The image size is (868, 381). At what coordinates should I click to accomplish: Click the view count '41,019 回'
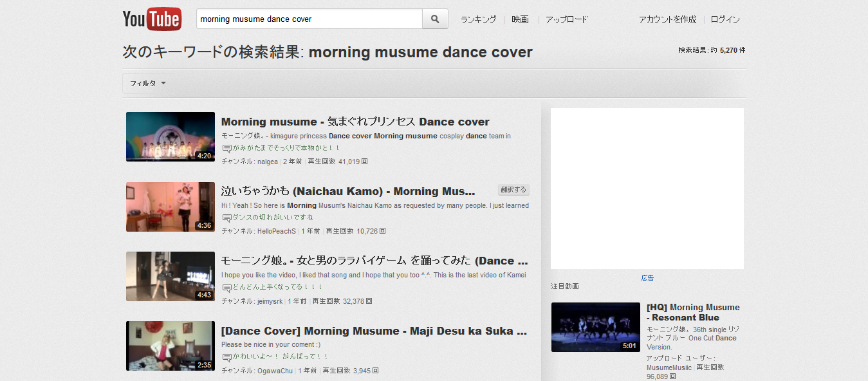pos(353,162)
